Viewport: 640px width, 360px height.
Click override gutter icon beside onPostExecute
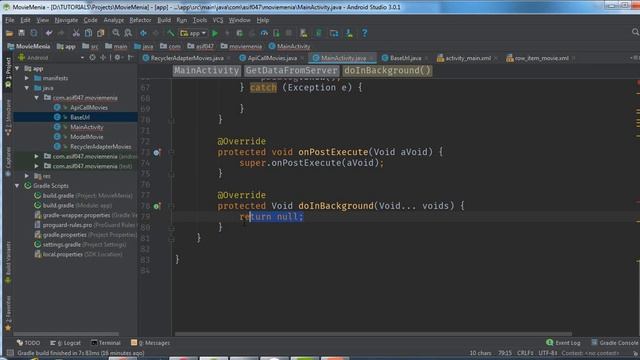(157, 152)
